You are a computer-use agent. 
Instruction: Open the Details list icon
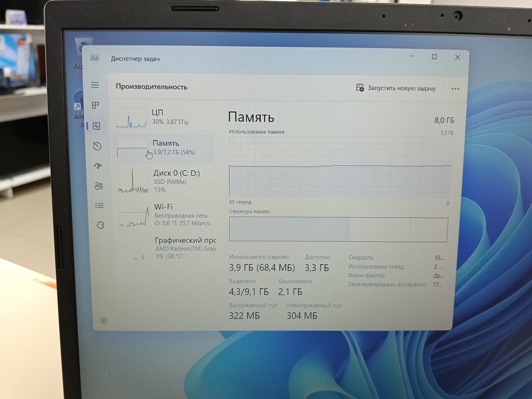99,205
